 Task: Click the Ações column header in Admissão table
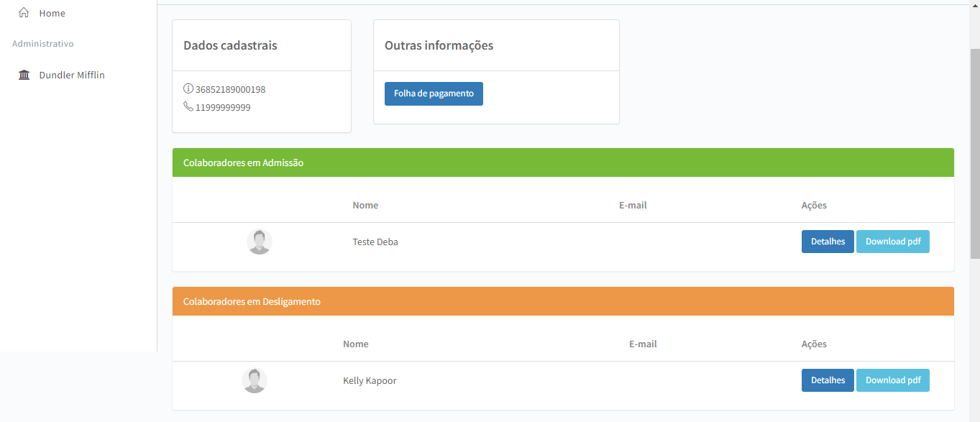[x=814, y=206]
